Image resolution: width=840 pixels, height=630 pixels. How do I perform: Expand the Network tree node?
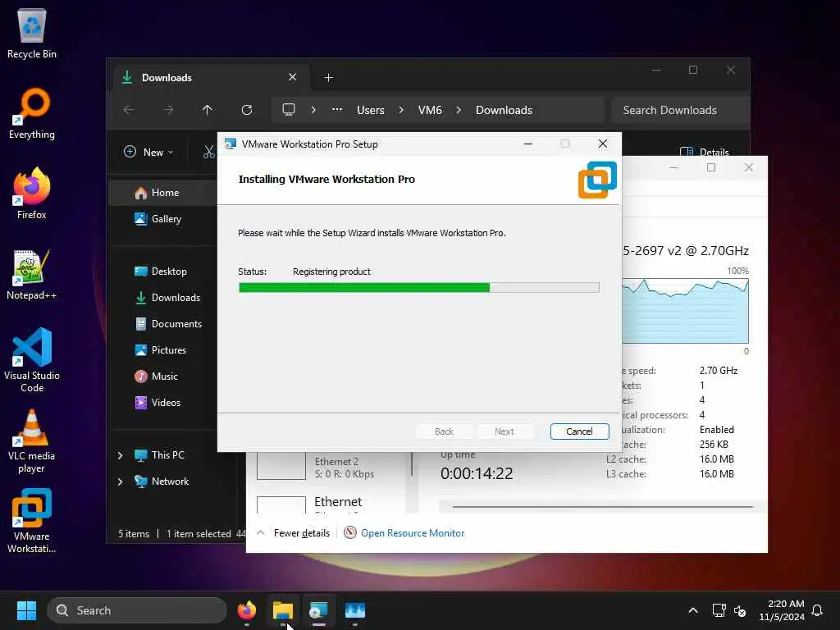click(x=120, y=482)
